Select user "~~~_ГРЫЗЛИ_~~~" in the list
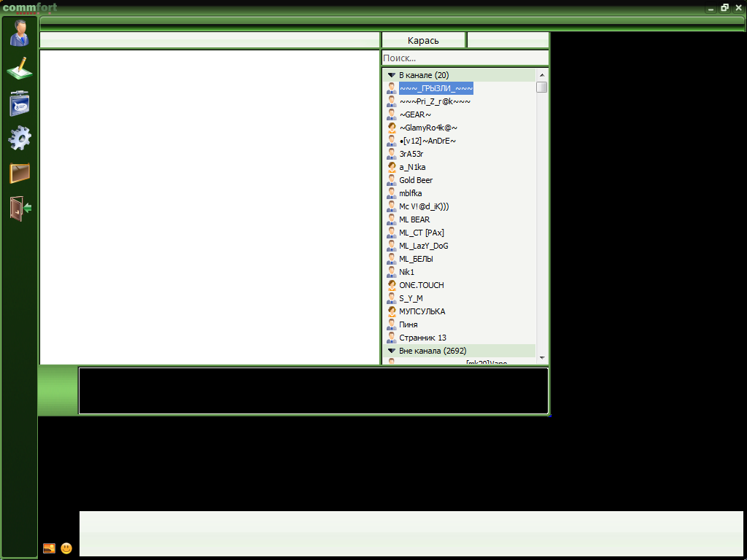The height and width of the screenshot is (560, 747). coord(436,88)
